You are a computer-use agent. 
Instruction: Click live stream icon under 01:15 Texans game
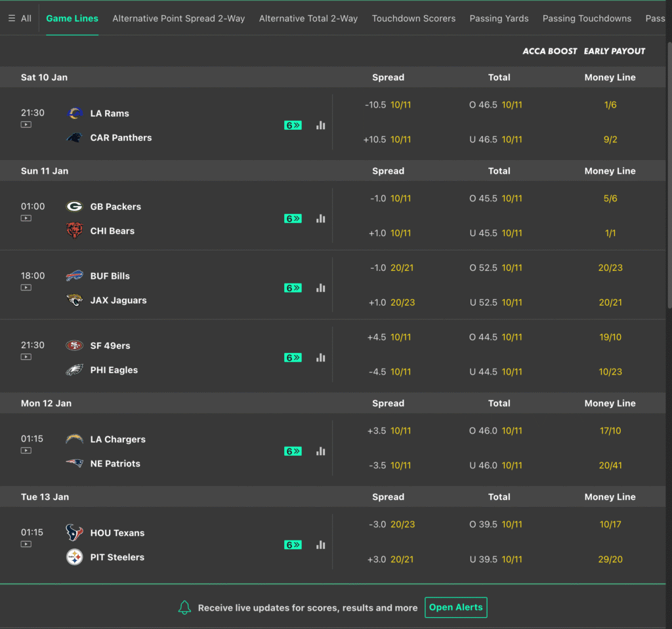pyautogui.click(x=26, y=544)
